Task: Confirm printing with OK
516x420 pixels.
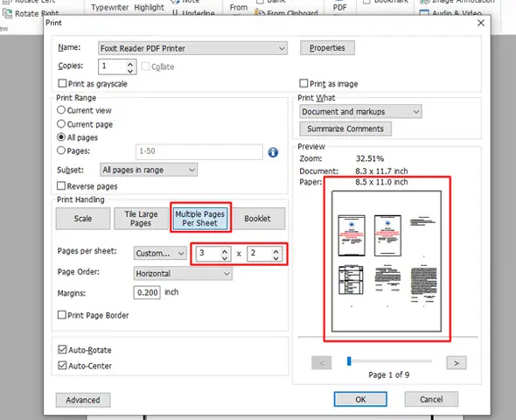Action: coord(360,399)
